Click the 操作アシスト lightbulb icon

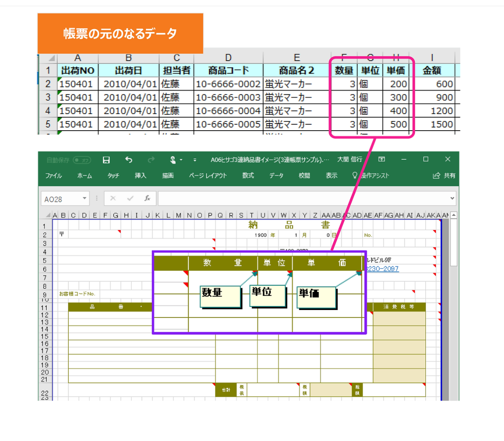tap(354, 175)
